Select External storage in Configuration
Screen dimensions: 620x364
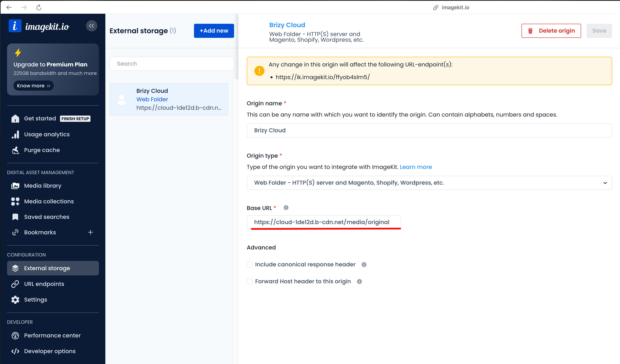[x=53, y=268]
